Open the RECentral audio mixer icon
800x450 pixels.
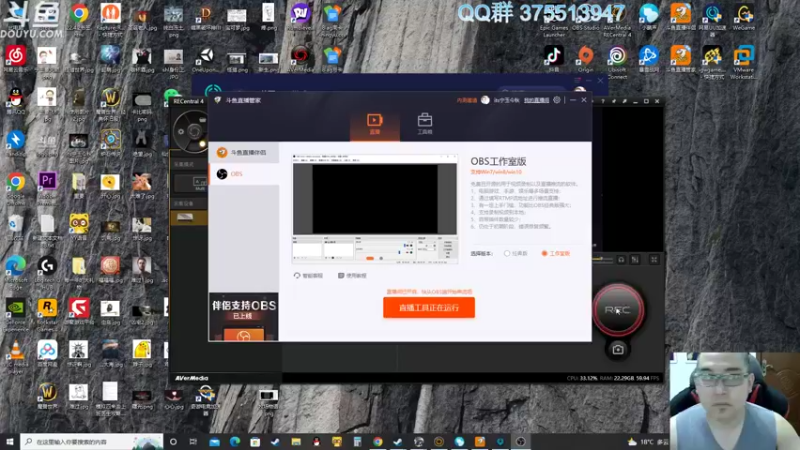635,260
